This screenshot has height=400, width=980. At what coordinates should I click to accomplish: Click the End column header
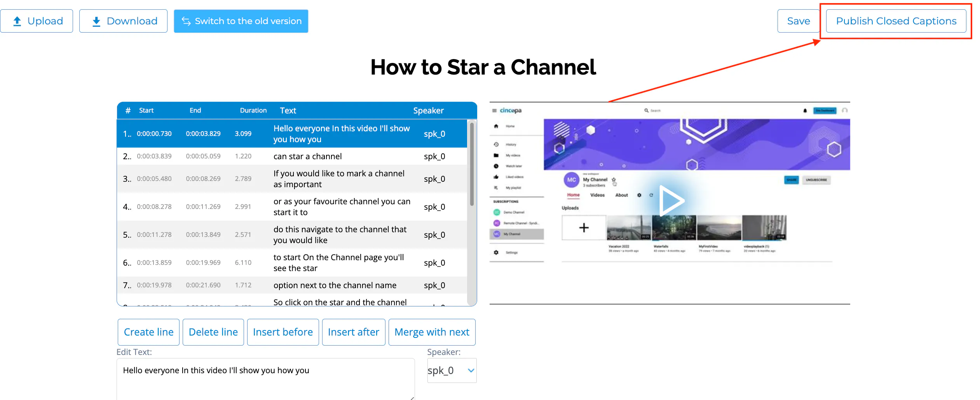pos(195,110)
